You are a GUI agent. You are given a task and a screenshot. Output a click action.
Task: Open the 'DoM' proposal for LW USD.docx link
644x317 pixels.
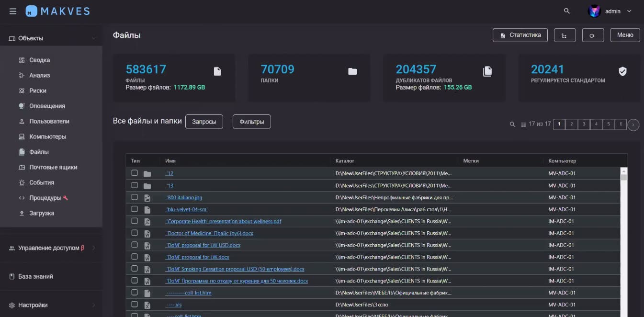tap(203, 245)
